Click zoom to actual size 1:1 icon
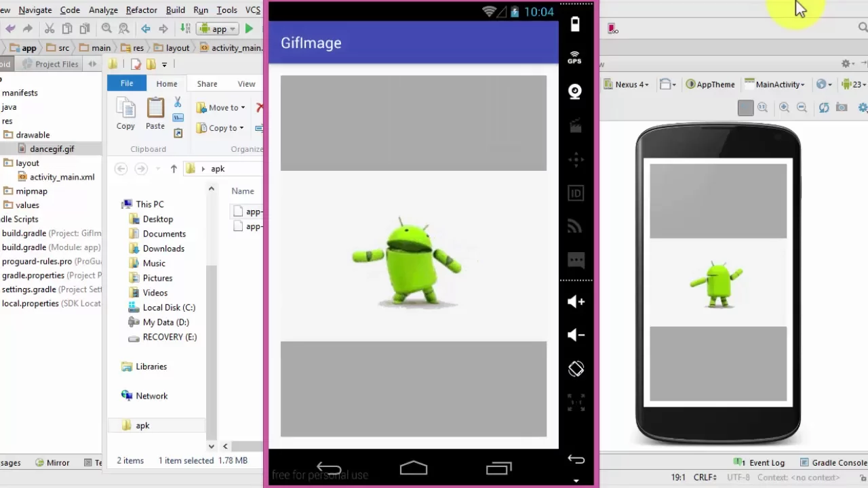Image resolution: width=868 pixels, height=488 pixels. tap(763, 107)
